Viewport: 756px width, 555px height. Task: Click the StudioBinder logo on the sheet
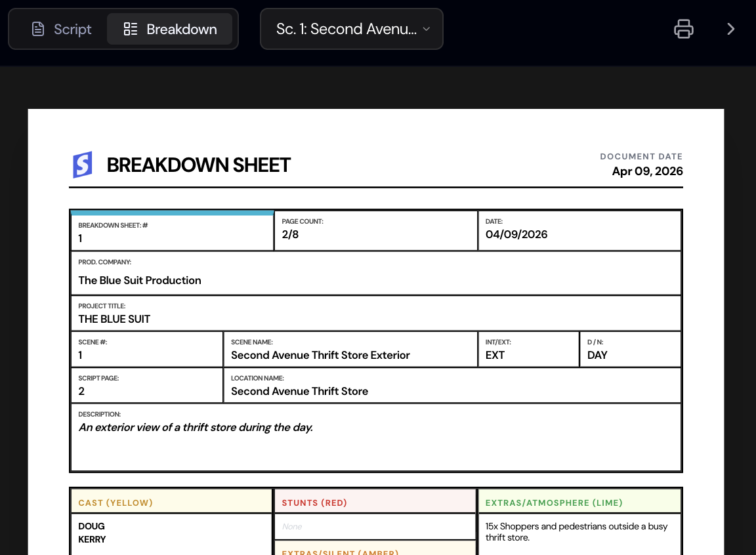point(82,165)
